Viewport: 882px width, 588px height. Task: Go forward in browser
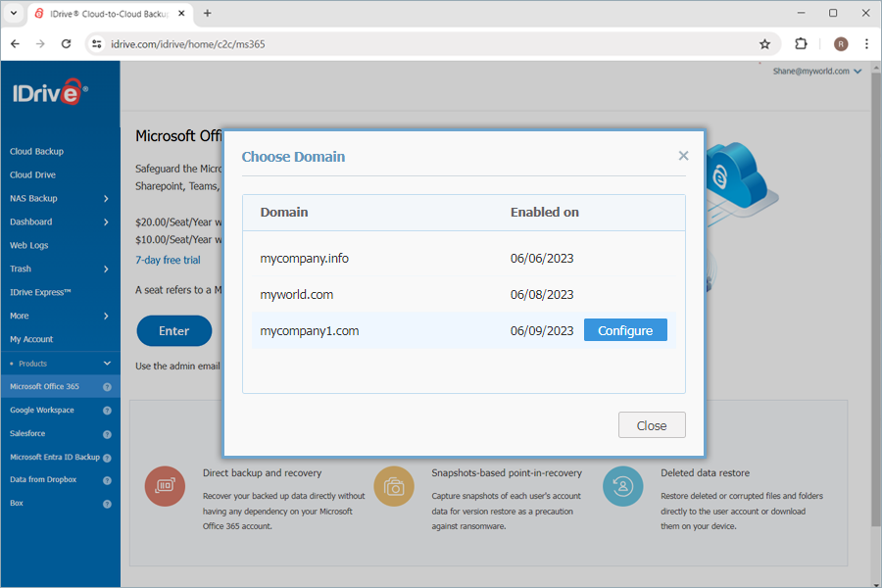pyautogui.click(x=40, y=44)
